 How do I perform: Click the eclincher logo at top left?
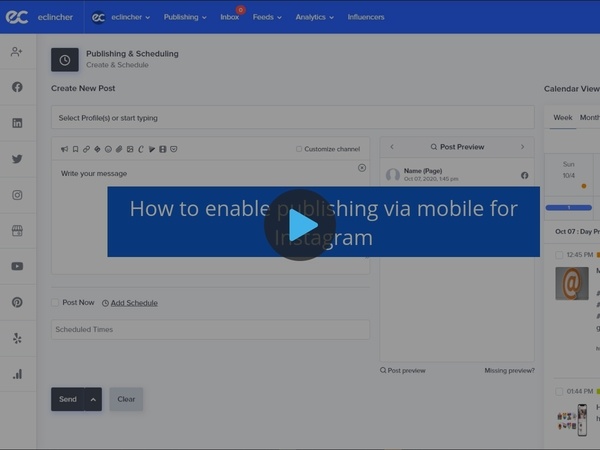[x=17, y=17]
